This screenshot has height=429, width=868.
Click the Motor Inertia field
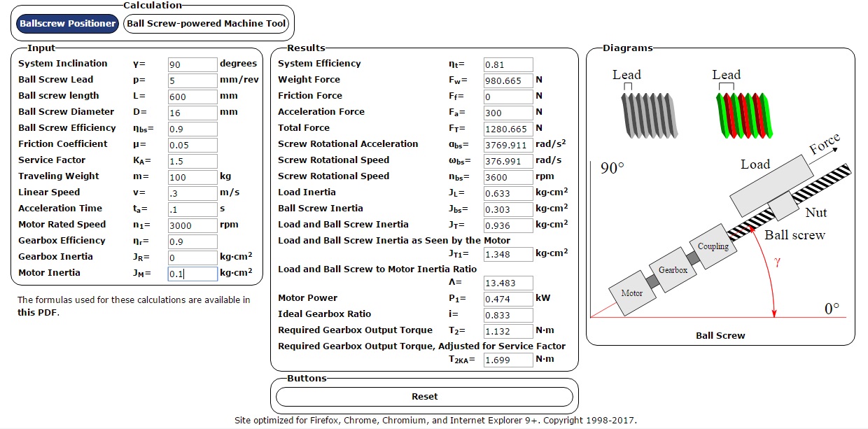coord(193,274)
